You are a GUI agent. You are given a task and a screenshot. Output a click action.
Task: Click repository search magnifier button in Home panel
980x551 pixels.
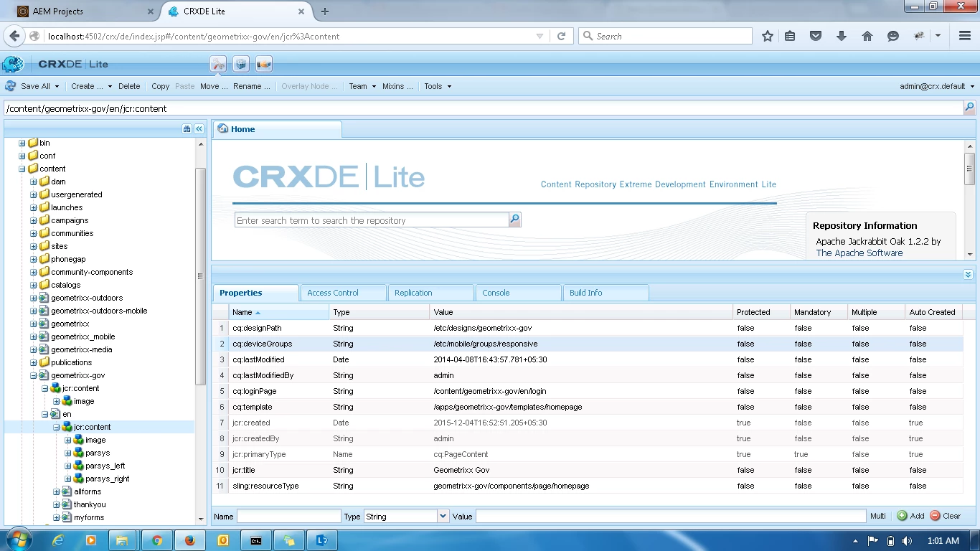click(514, 220)
